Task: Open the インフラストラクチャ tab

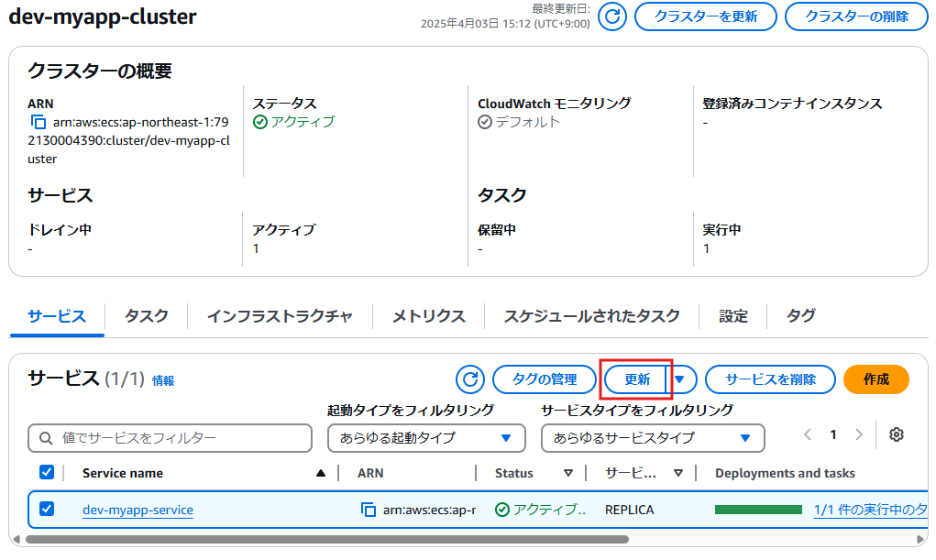Action: pos(280,316)
